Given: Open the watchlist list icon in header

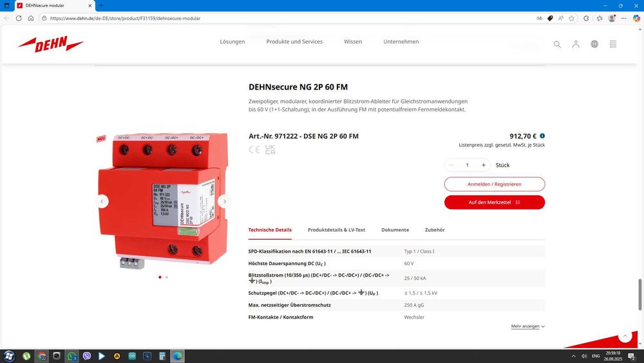Looking at the screenshot, I should click(613, 44).
